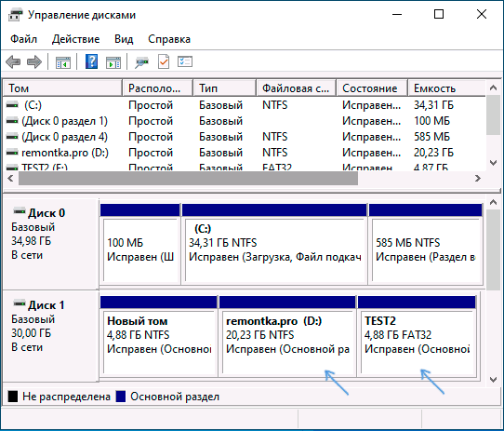Viewport: 504px width, 431px height.
Task: Click the volume list scroll-down arrow
Action: [493, 163]
